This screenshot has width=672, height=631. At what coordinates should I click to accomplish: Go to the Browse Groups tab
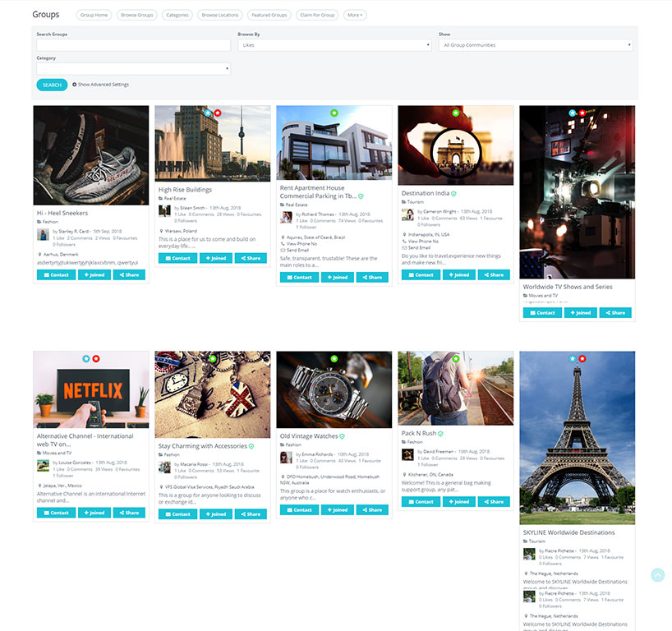pos(136,15)
